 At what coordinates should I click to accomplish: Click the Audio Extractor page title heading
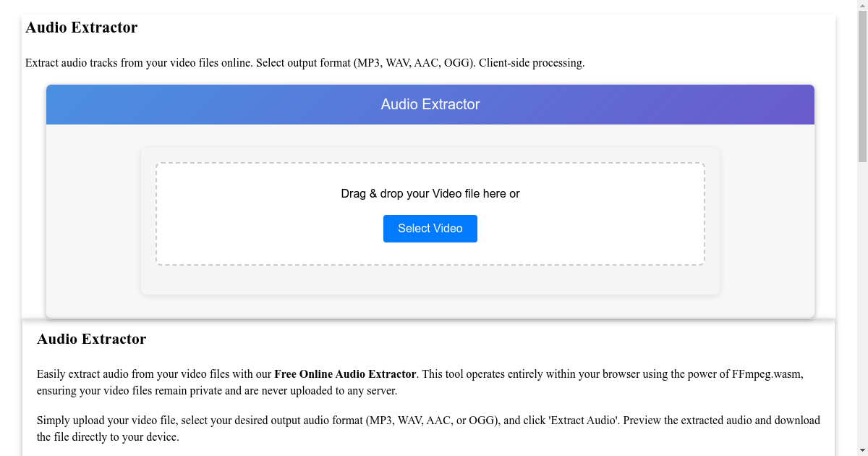point(81,28)
